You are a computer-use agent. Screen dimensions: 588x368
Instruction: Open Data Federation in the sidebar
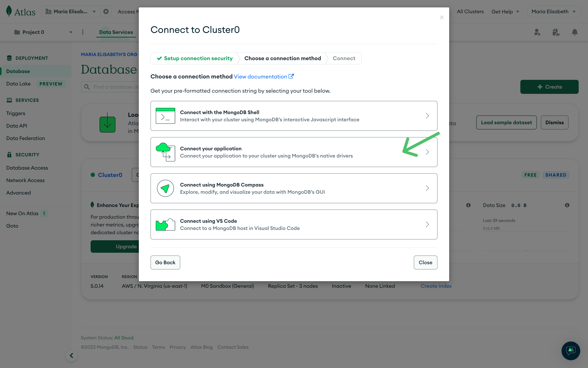25,138
